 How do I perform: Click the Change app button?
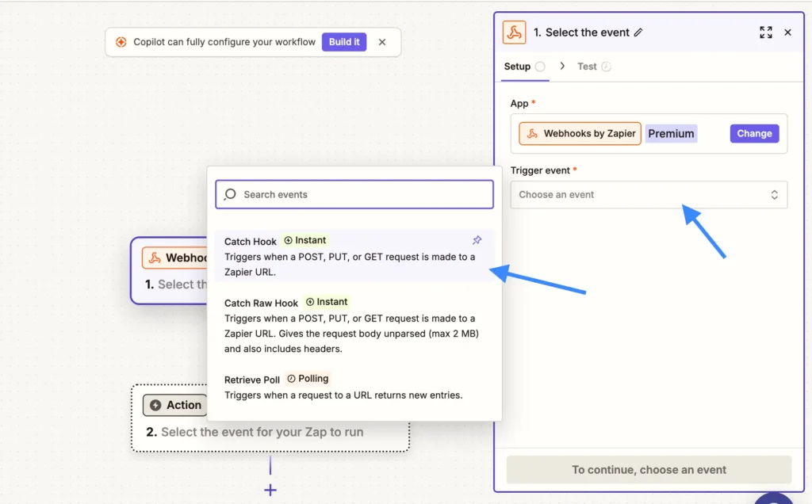pos(754,133)
